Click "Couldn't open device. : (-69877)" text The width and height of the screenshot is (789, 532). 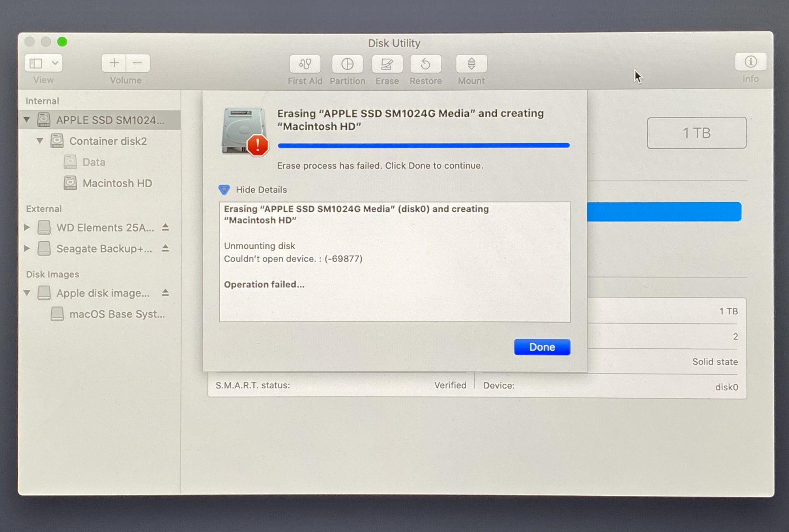pos(293,259)
